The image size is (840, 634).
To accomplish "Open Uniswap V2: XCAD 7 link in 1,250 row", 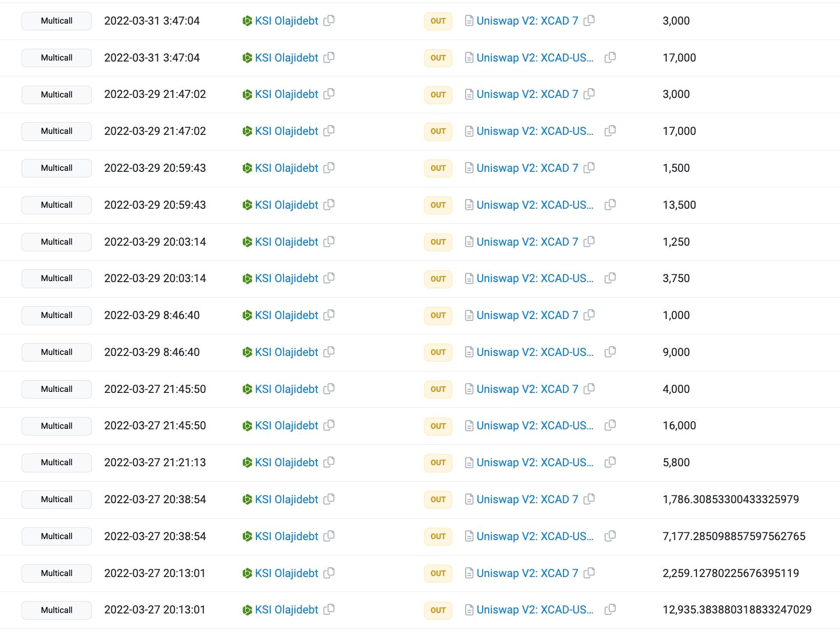I will tap(527, 242).
